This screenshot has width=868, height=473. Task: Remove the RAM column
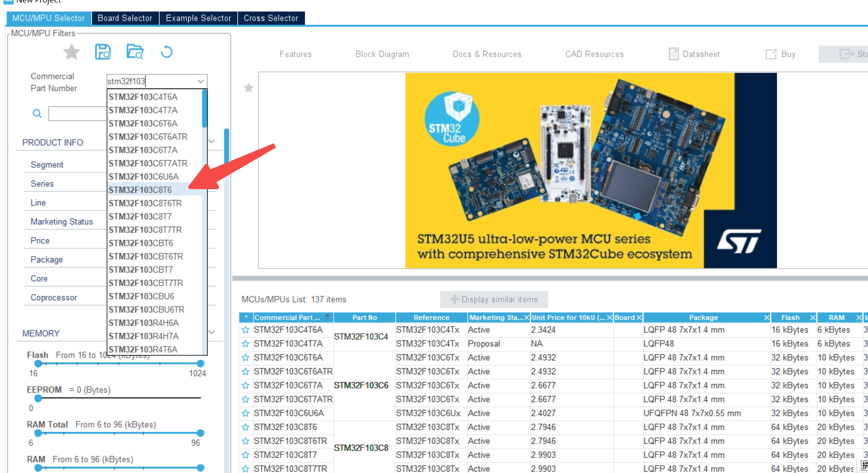click(x=858, y=318)
